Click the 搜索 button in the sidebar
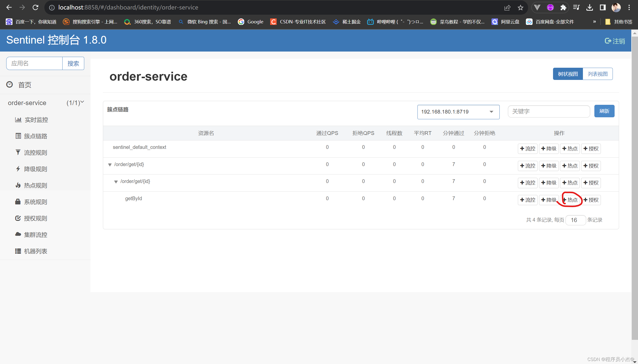638x364 pixels. point(73,63)
